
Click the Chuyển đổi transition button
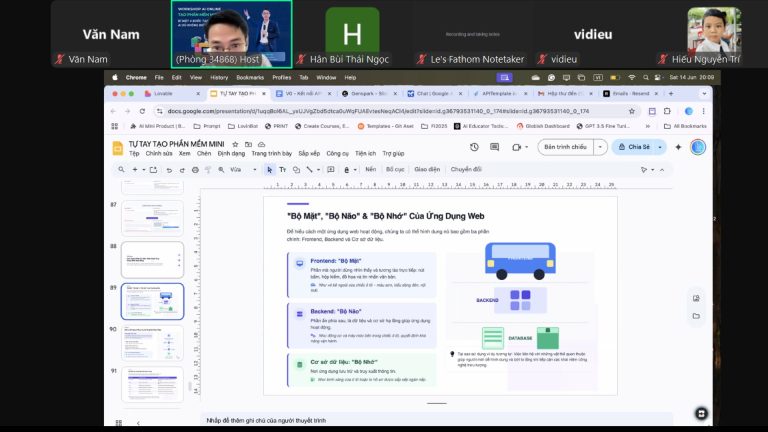[466, 170]
